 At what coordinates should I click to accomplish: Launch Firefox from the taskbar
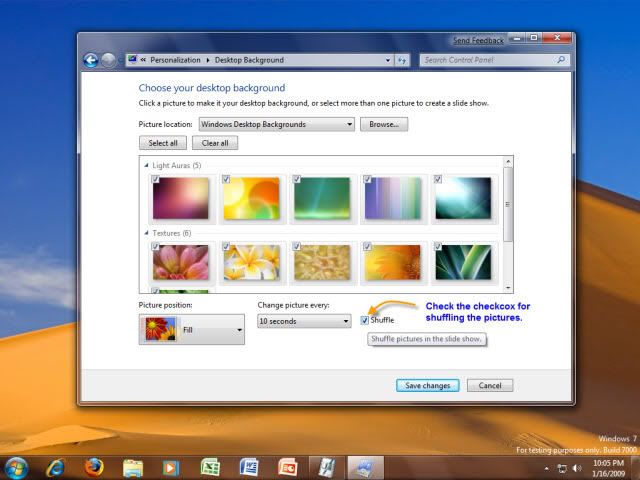coord(95,467)
